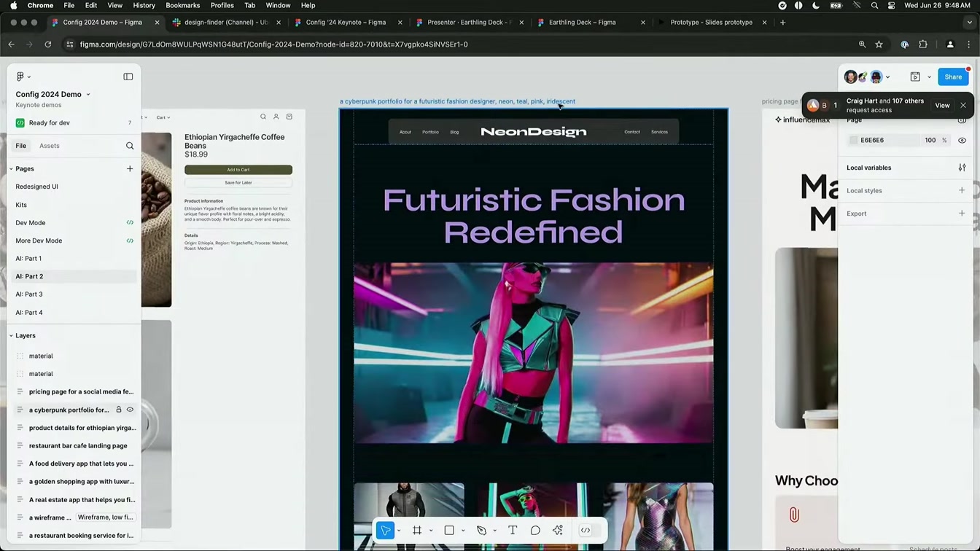Open the AI Actions sparkle tool

pos(558,531)
